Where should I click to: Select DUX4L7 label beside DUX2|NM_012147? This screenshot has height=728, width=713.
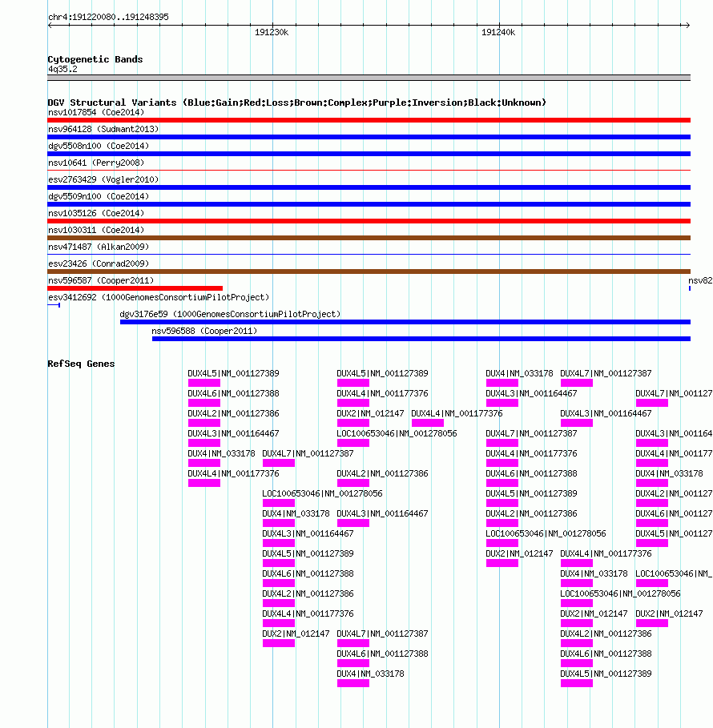pyautogui.click(x=382, y=633)
